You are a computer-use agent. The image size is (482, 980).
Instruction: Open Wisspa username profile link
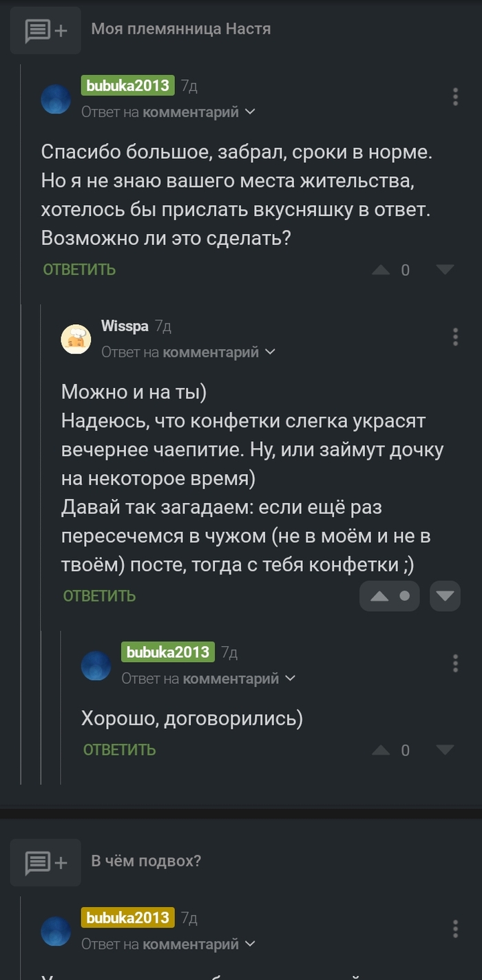pyautogui.click(x=125, y=326)
